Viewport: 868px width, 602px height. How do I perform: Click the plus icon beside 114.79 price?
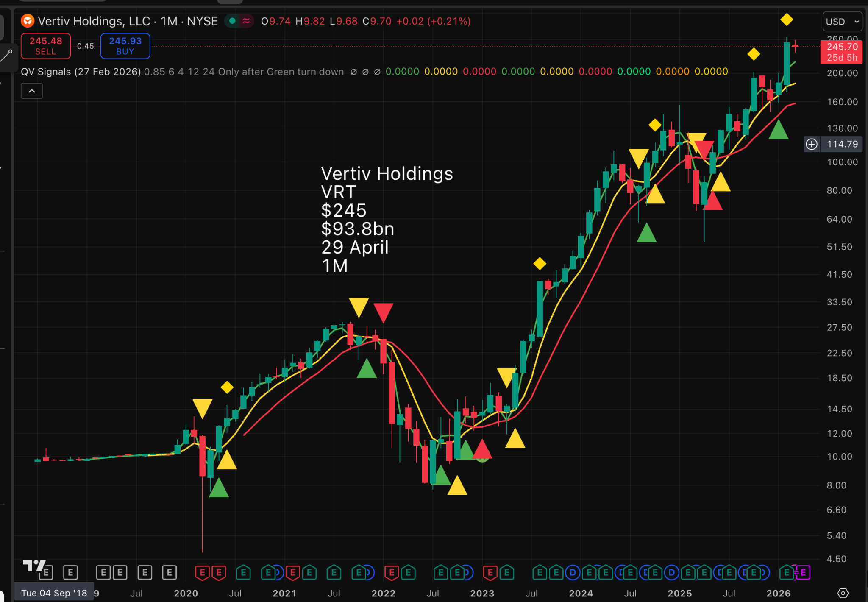coord(811,144)
